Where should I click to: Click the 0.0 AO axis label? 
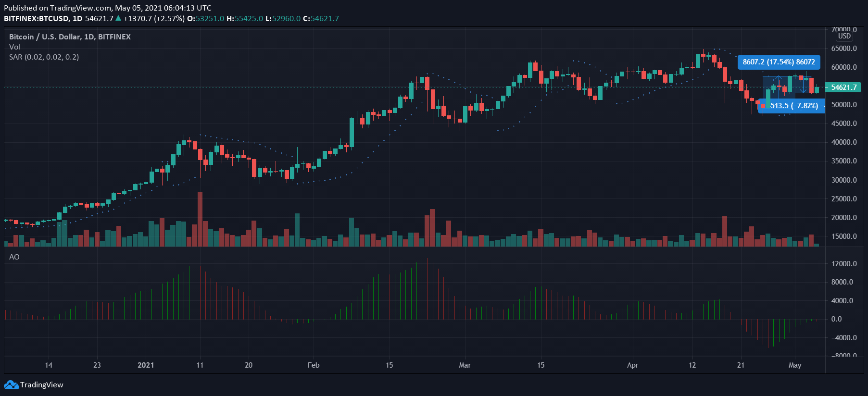click(837, 319)
